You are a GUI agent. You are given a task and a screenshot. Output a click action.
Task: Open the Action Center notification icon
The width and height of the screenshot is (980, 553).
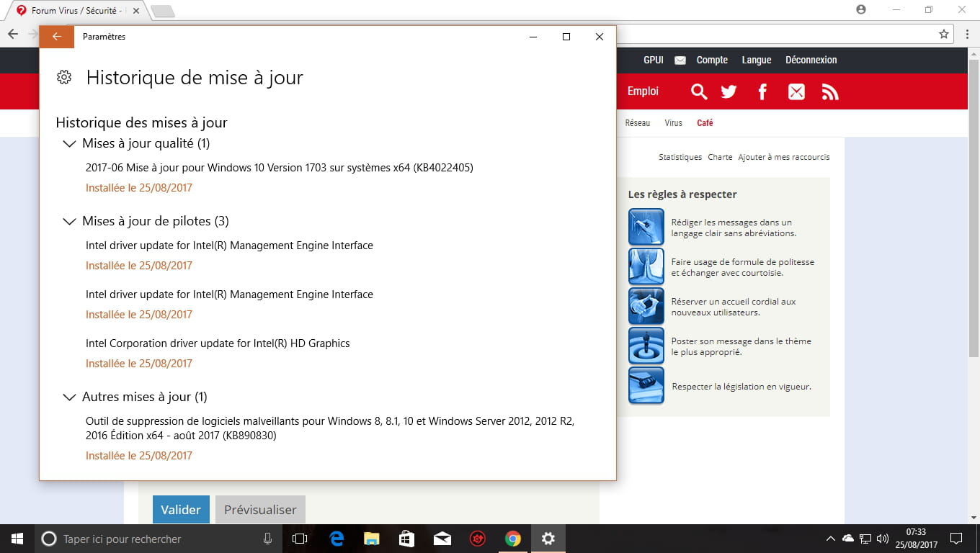point(956,539)
